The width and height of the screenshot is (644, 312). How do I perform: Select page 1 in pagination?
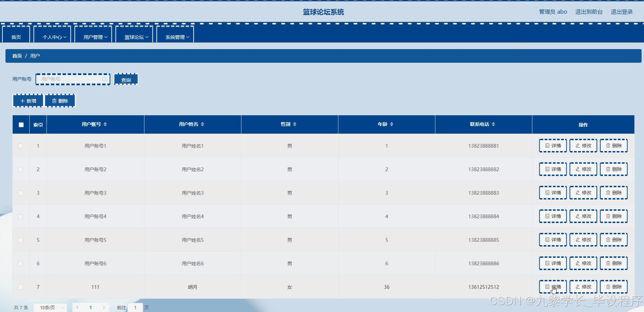pos(90,308)
